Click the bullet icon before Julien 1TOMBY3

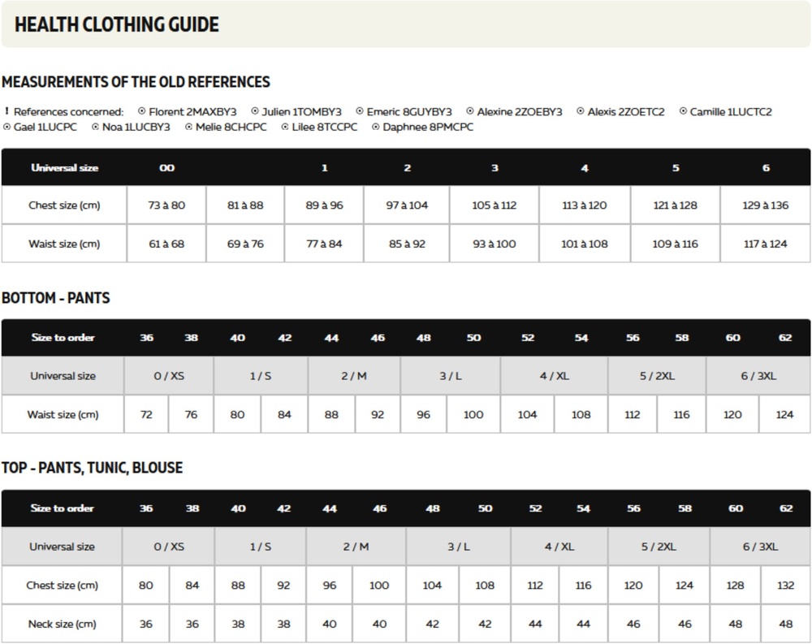point(255,111)
